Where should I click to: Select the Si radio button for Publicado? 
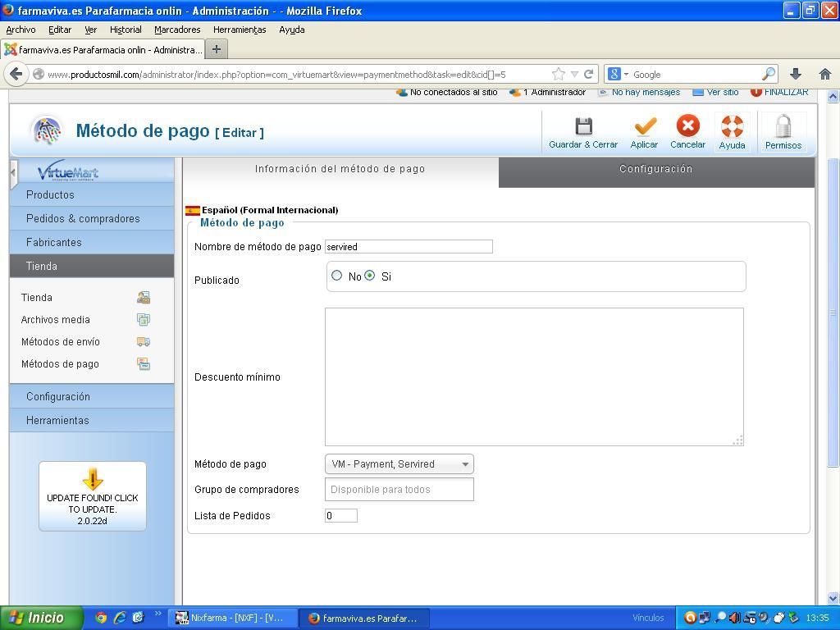pos(370,276)
